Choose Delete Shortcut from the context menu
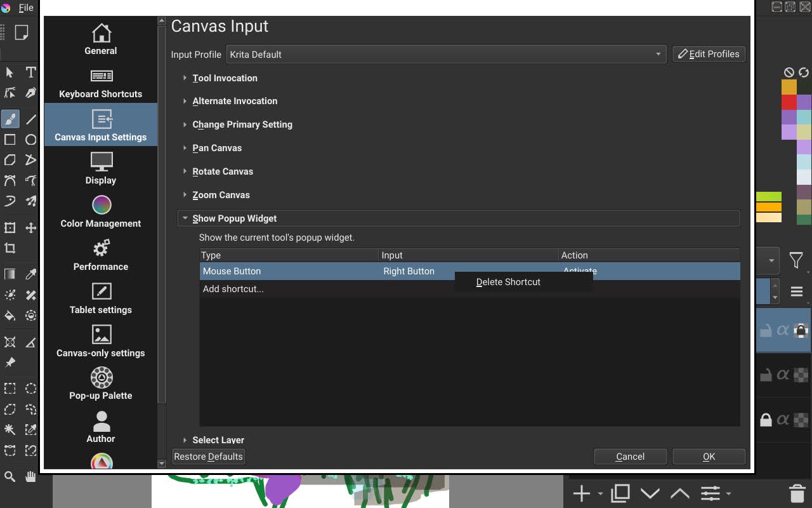Viewport: 812px width, 508px height. click(x=508, y=282)
